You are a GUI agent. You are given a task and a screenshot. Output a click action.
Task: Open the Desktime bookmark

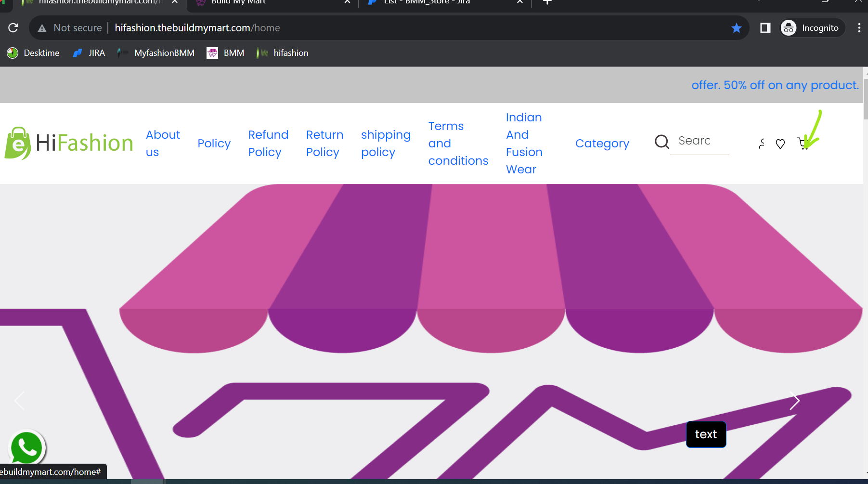pos(33,53)
